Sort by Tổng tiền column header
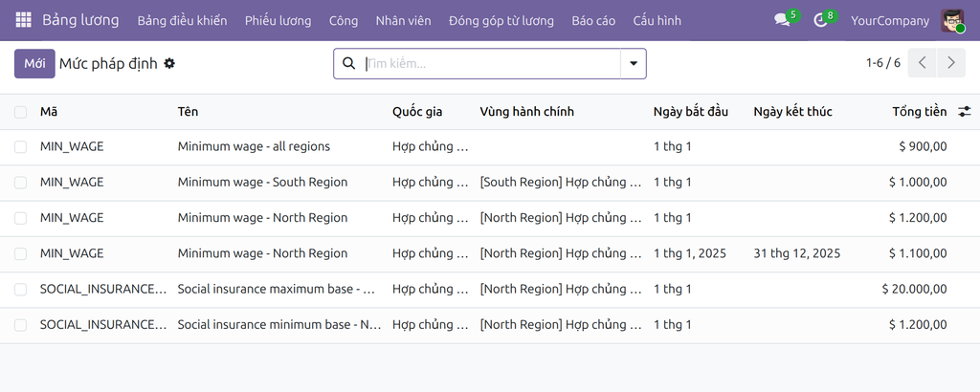 (x=920, y=112)
